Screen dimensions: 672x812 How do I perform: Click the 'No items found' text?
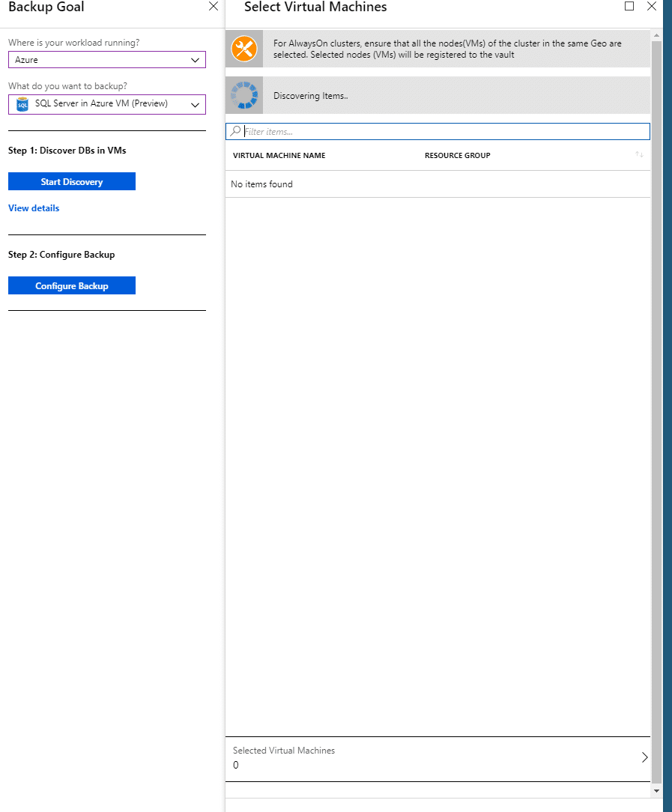[x=261, y=184]
